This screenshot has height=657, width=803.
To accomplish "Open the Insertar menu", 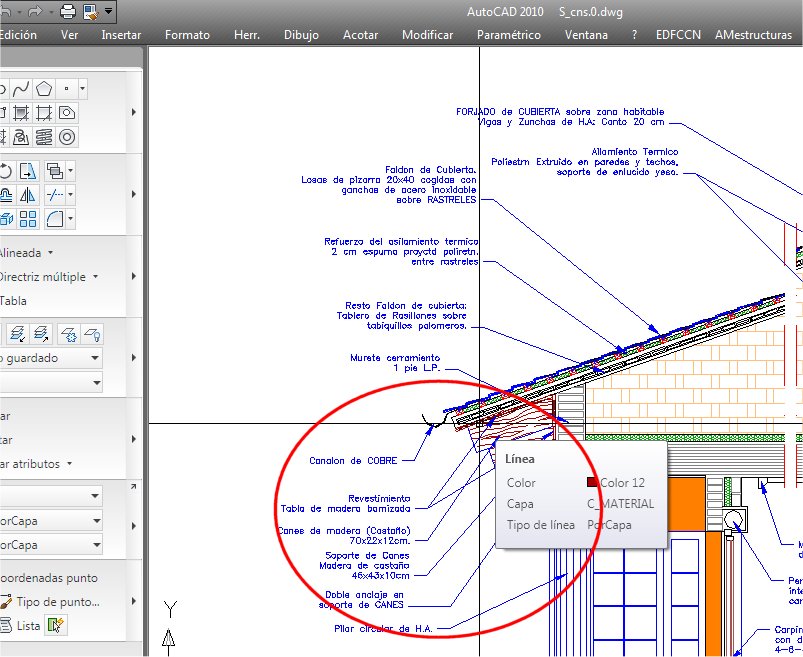I will [121, 35].
